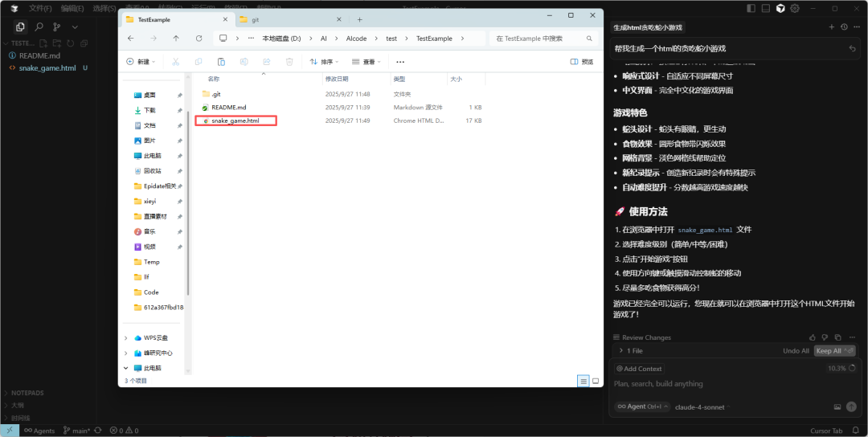Toggle the preview pane button in File Explorer
Screen dimensions: 868x437
(x=582, y=62)
